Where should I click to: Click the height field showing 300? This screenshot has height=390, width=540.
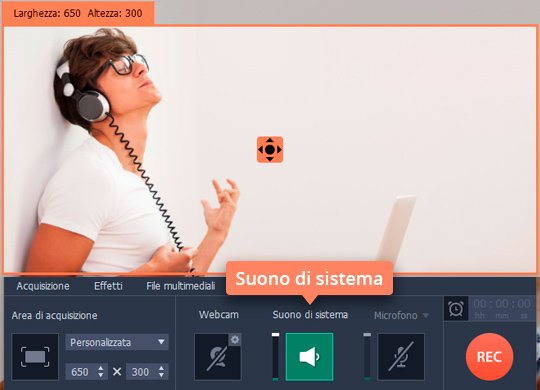tap(147, 372)
